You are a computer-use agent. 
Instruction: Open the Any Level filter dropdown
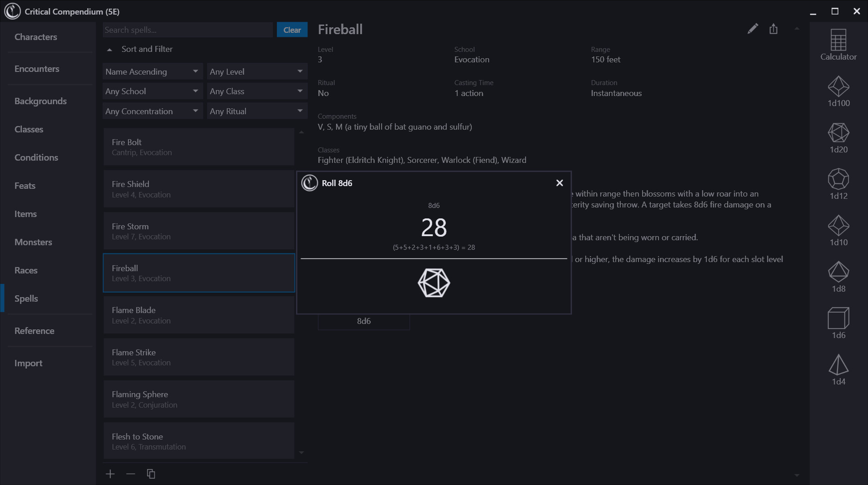click(x=256, y=71)
